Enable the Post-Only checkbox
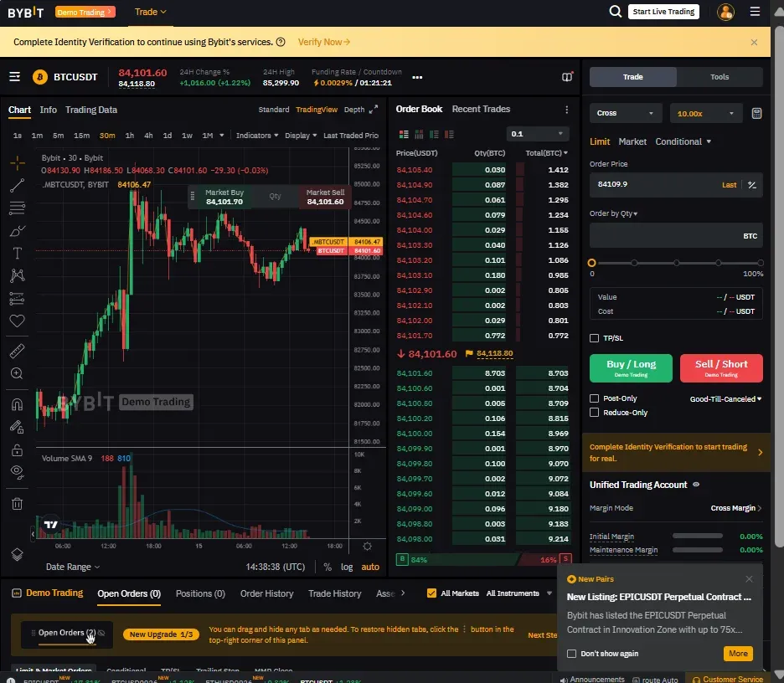784x683 pixels. [x=594, y=398]
